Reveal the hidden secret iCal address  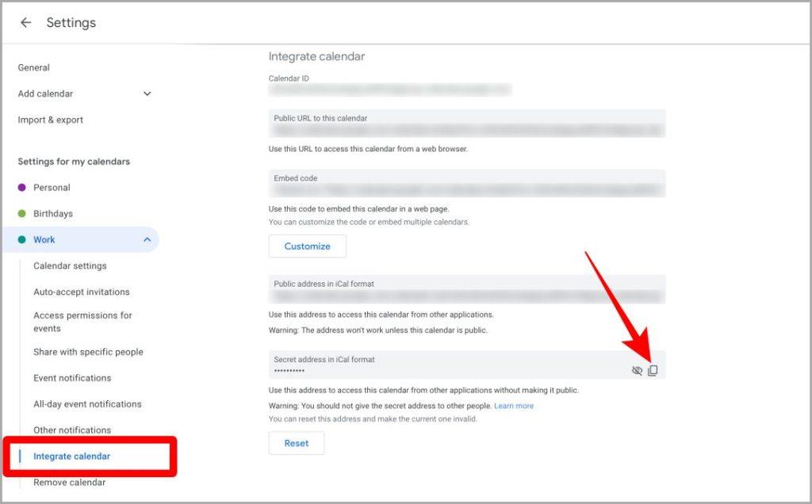click(637, 371)
